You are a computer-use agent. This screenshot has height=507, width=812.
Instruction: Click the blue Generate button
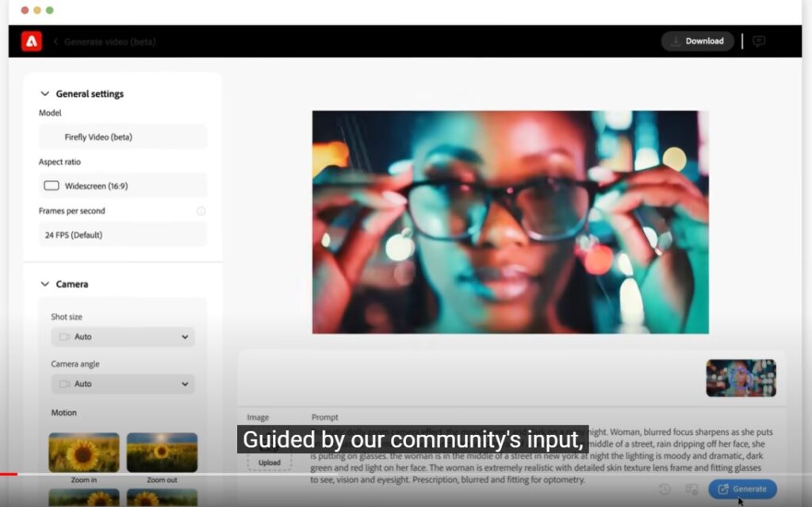[742, 489]
